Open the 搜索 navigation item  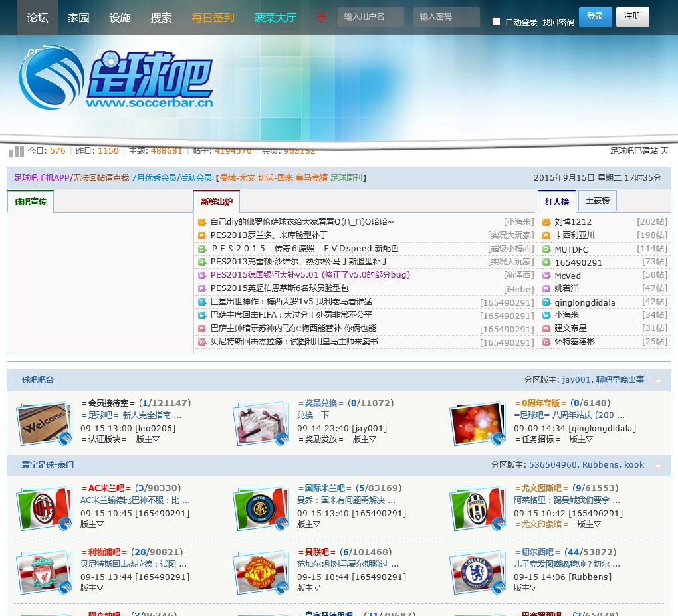(161, 18)
